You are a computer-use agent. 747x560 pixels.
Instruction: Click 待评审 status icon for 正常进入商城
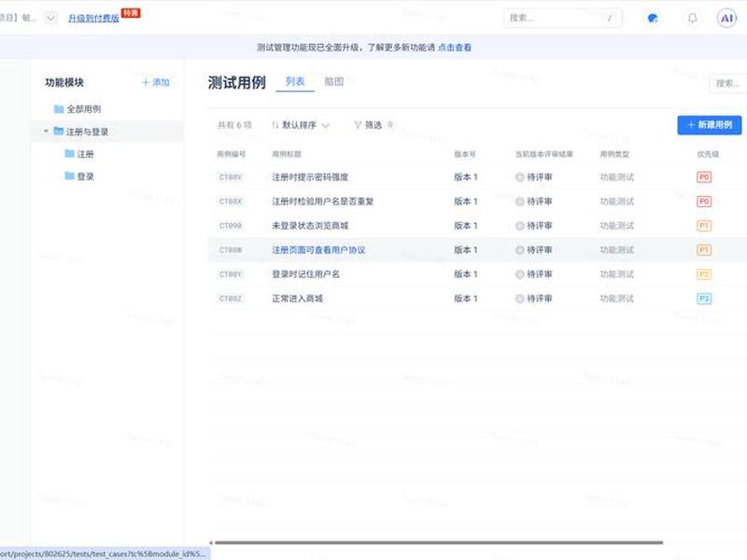click(520, 299)
